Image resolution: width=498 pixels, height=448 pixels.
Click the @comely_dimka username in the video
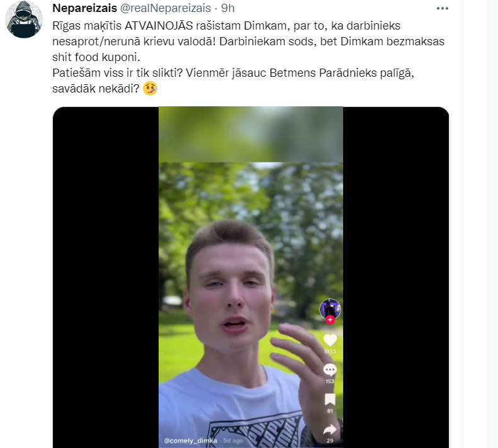tap(191, 440)
